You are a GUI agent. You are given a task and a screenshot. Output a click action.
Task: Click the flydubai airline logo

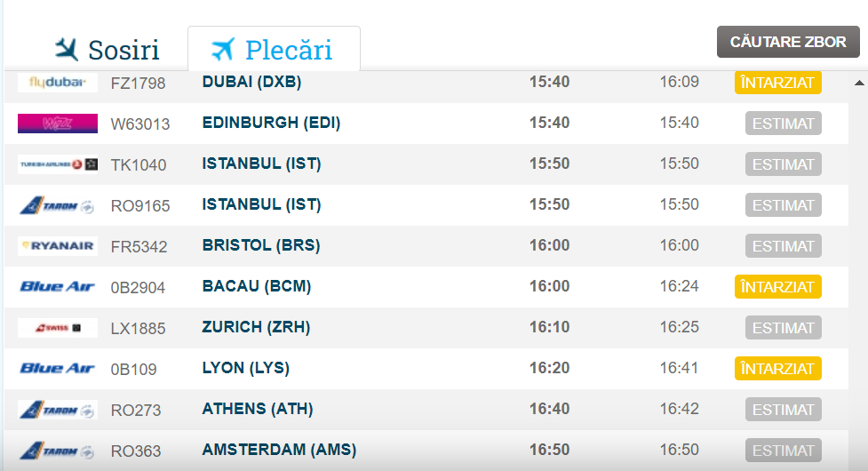(58, 83)
